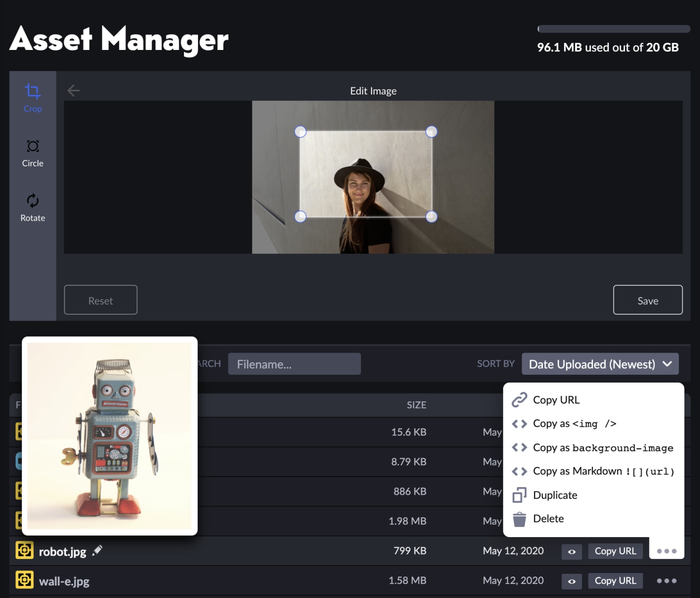Open the Date Uploaded (Newest) sort dropdown
Image resolution: width=700 pixels, height=598 pixels.
pos(599,364)
